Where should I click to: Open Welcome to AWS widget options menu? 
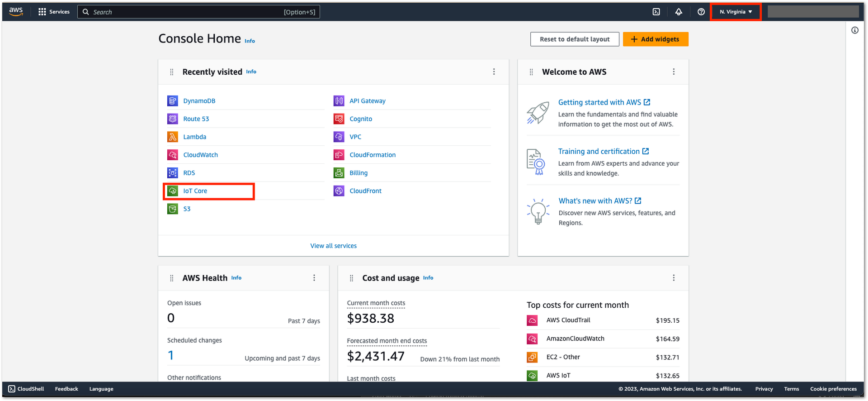674,72
